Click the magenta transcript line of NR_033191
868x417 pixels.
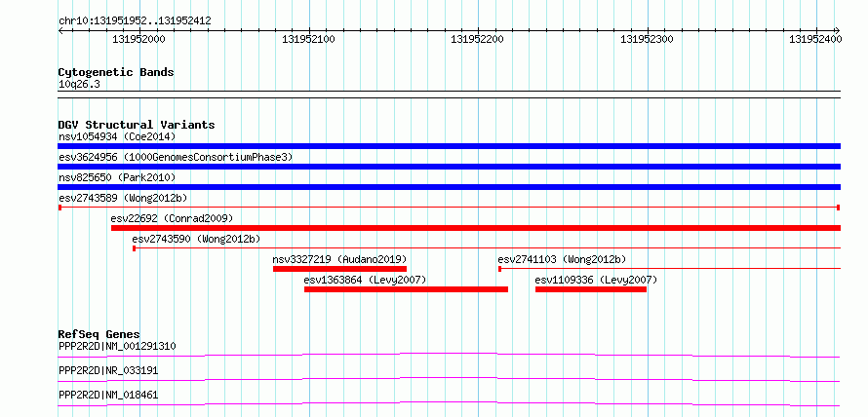(x=449, y=379)
